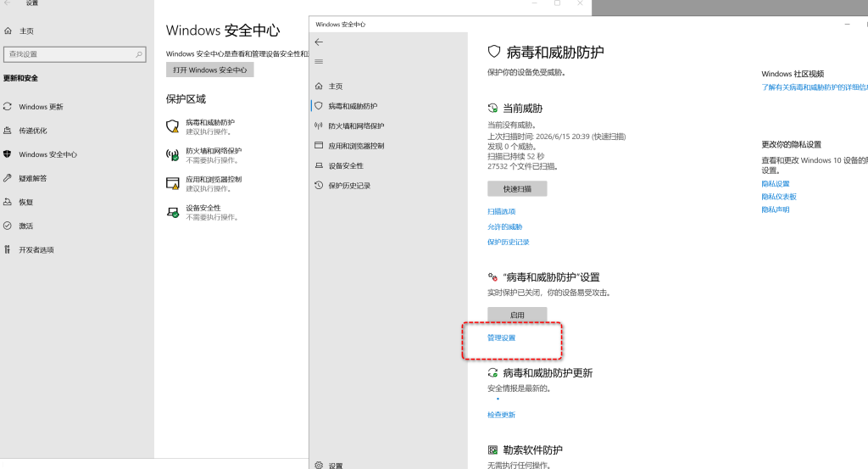
Task: Click the 防火墙和网络保护 antenna icon in sidebar
Action: coord(319,126)
